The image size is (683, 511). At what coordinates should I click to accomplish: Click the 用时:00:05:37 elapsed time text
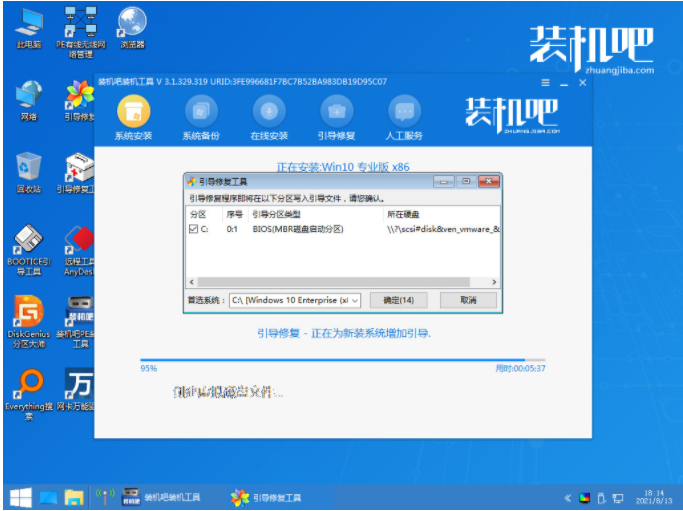520,369
